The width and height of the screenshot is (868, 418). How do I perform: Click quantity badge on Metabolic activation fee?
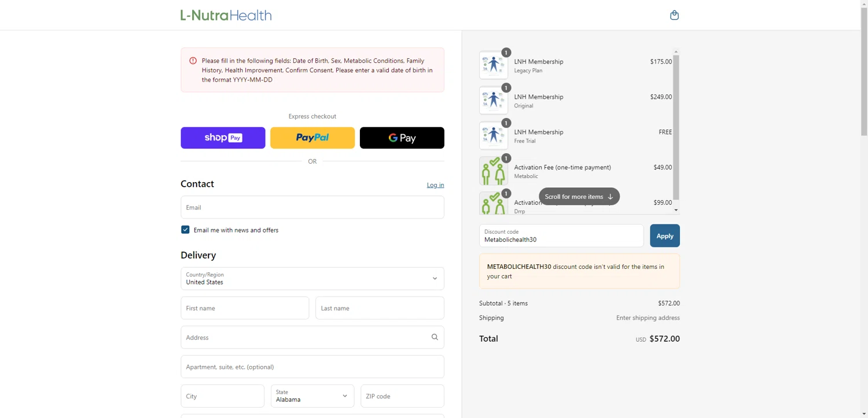506,158
